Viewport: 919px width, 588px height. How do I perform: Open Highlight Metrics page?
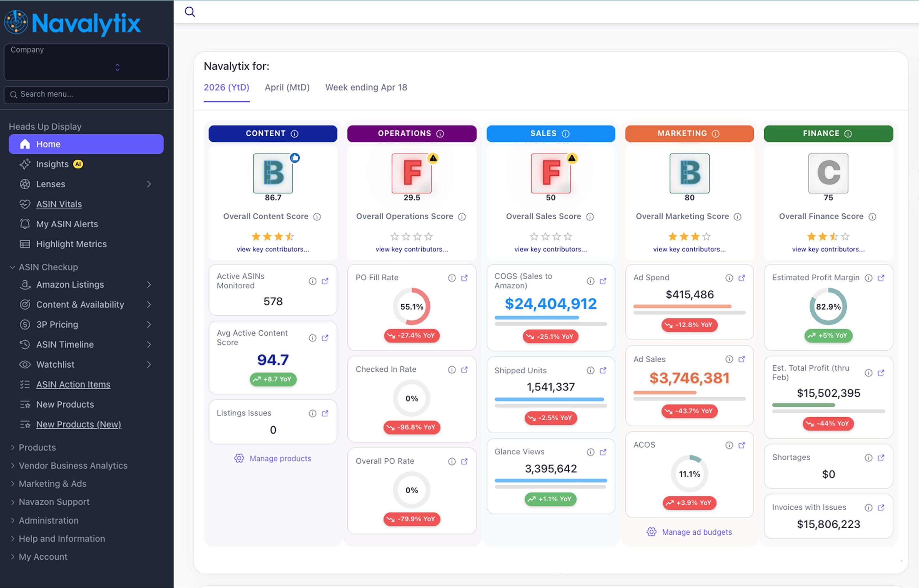(71, 244)
